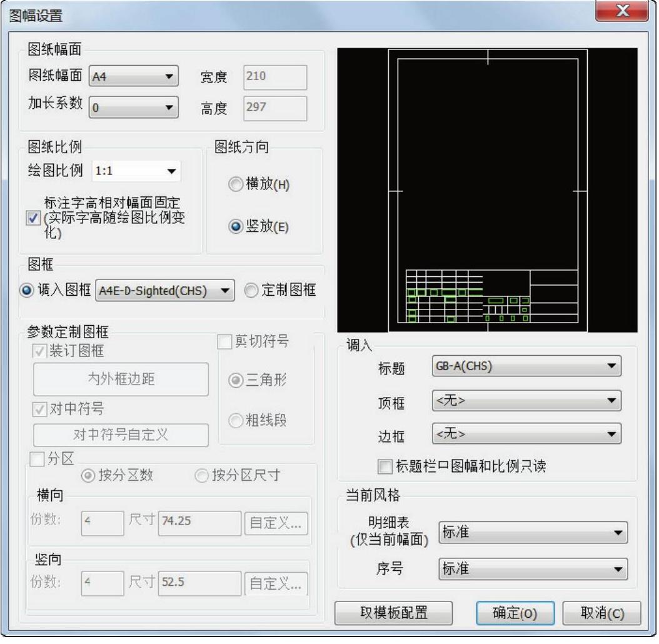Select 竖放(E) orientation radio button

[235, 226]
